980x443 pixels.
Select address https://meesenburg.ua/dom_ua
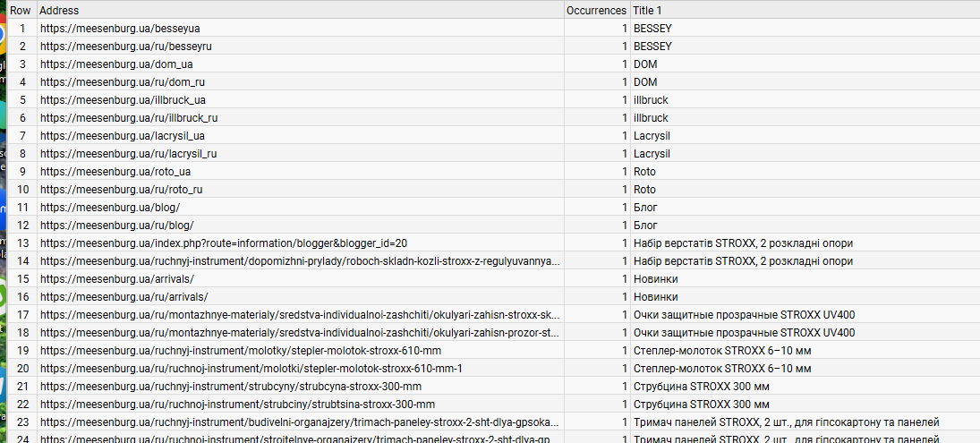pyautogui.click(x=116, y=64)
